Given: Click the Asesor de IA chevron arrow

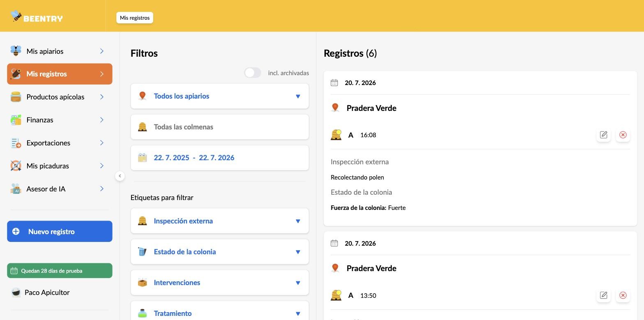Looking at the screenshot, I should [x=101, y=189].
